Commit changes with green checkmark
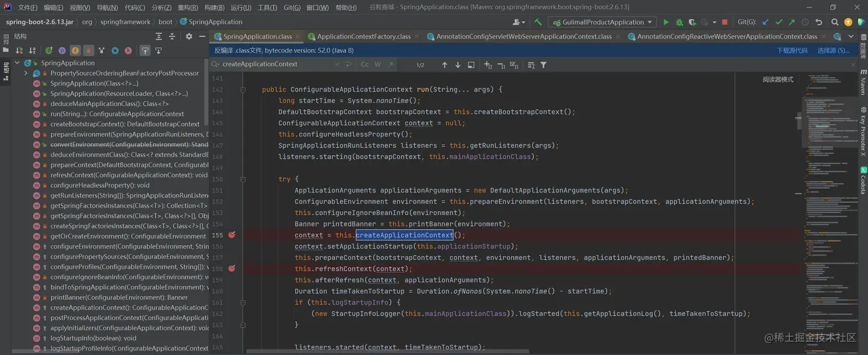Image resolution: width=868 pixels, height=355 pixels. coord(778,22)
